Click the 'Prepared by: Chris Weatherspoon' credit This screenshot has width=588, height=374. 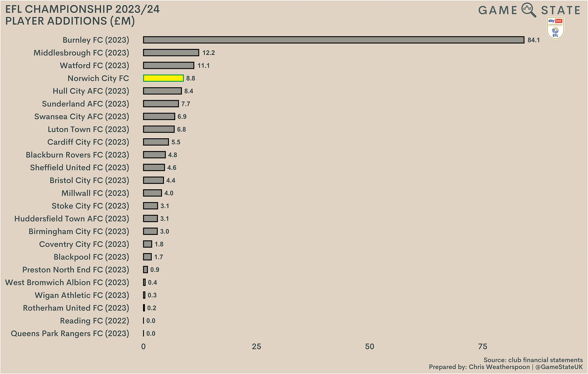tap(479, 367)
